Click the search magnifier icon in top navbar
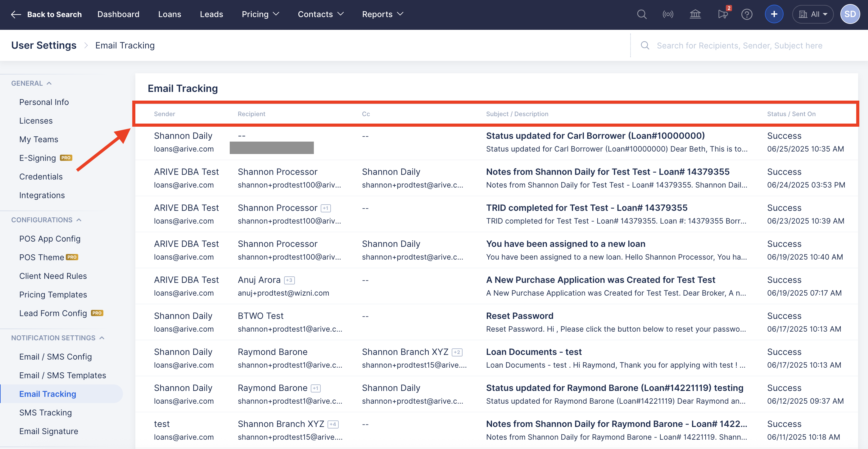This screenshot has width=868, height=449. point(642,14)
